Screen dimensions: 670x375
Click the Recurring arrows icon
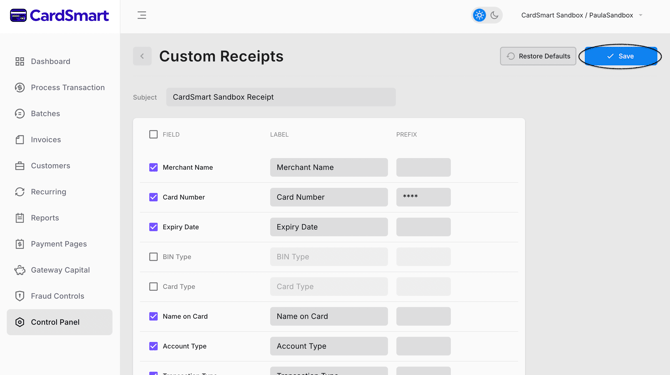pyautogui.click(x=20, y=192)
